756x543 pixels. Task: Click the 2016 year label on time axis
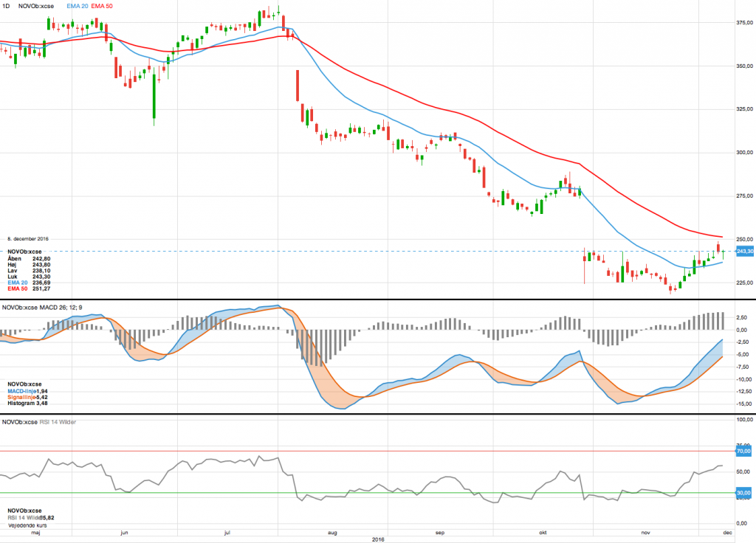click(378, 539)
